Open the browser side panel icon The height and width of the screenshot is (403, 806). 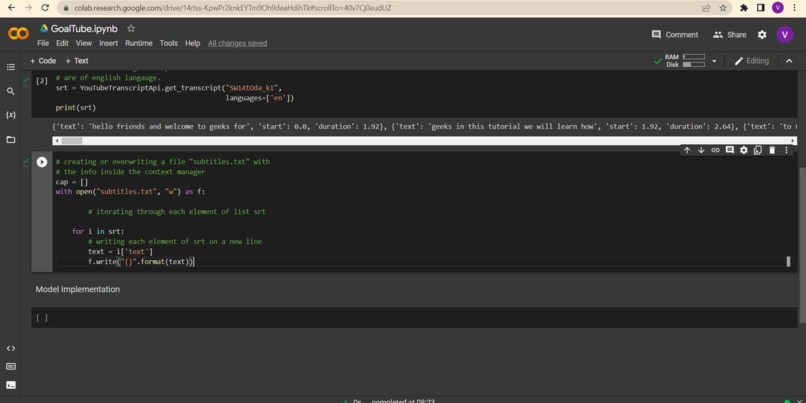point(761,8)
